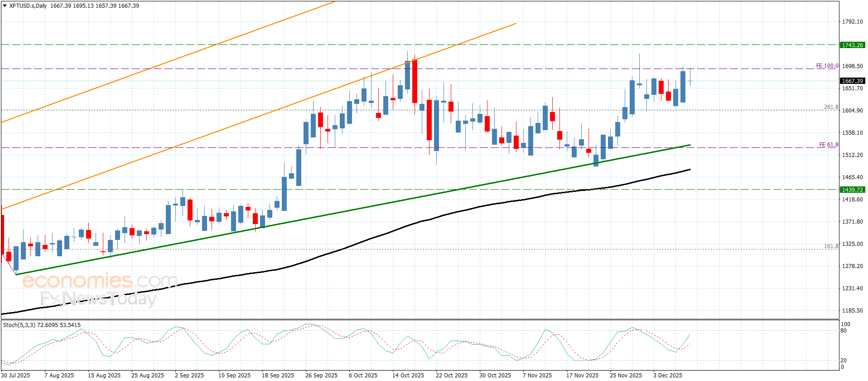Click the FE 61.8 Fibonacci label
The width and height of the screenshot is (868, 381).
click(829, 145)
